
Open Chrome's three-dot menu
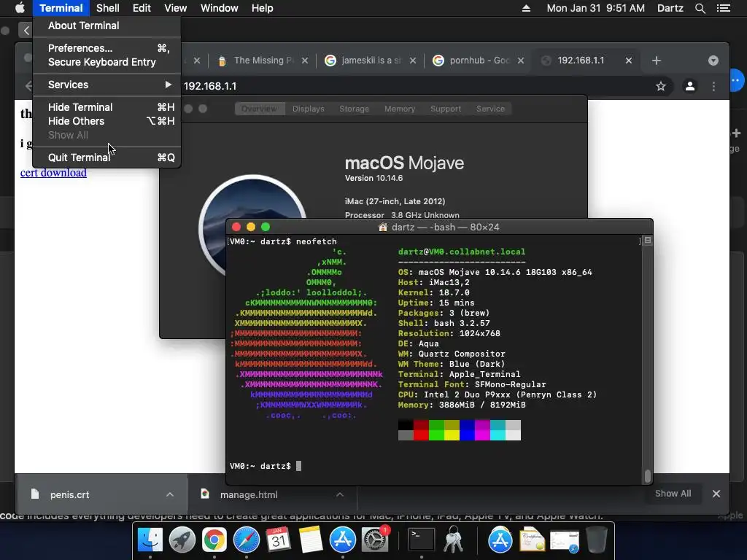(x=713, y=86)
